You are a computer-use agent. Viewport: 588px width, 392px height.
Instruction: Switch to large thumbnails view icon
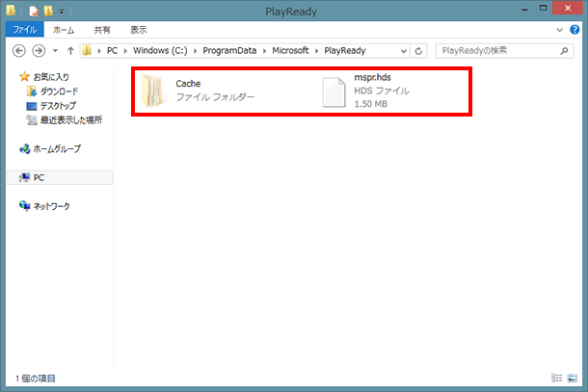[x=573, y=378]
